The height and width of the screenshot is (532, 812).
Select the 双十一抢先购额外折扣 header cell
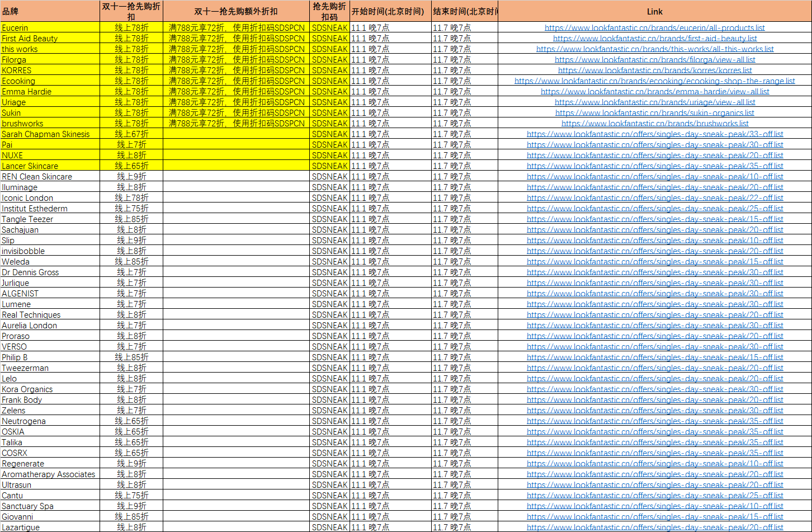(236, 11)
